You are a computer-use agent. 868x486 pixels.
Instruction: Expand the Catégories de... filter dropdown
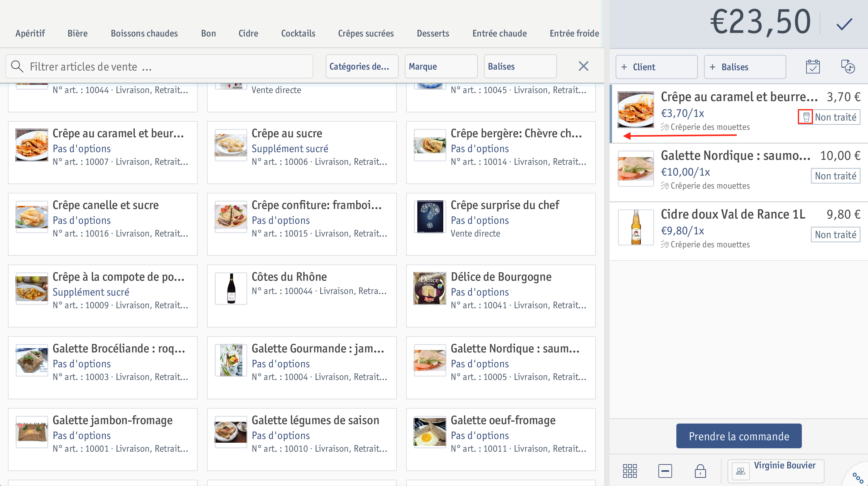[x=362, y=66]
